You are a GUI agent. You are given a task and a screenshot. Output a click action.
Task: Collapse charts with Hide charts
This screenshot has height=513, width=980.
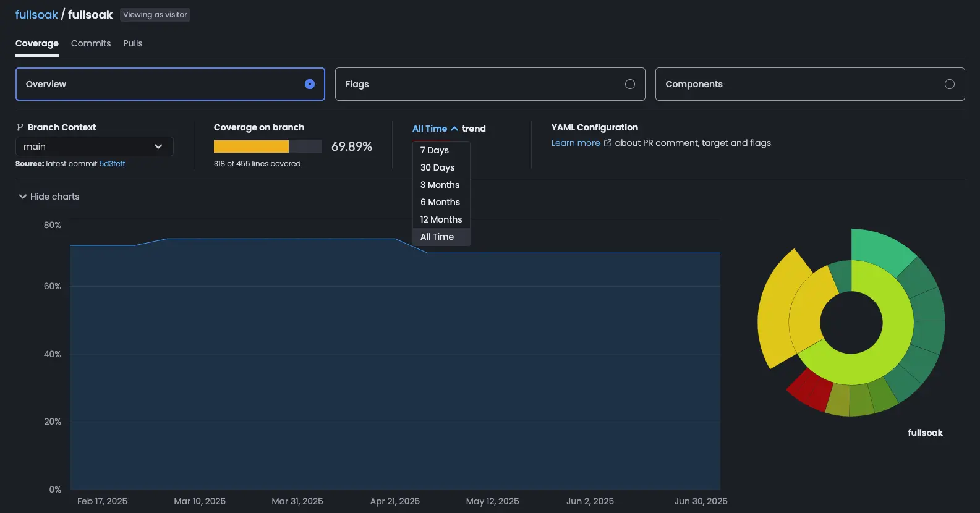click(x=54, y=197)
